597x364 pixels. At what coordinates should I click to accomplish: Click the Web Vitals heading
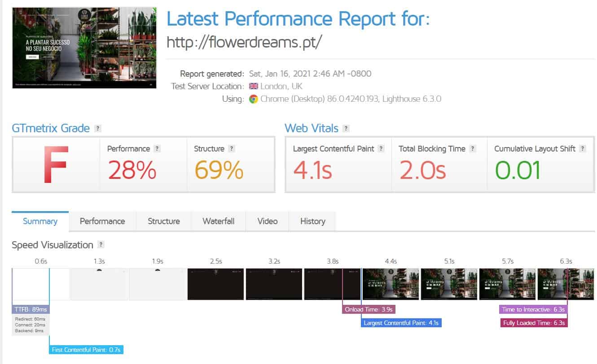tap(312, 129)
